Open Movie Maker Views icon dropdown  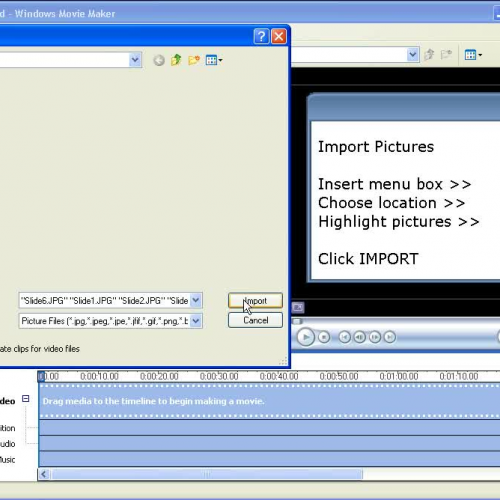point(473,55)
